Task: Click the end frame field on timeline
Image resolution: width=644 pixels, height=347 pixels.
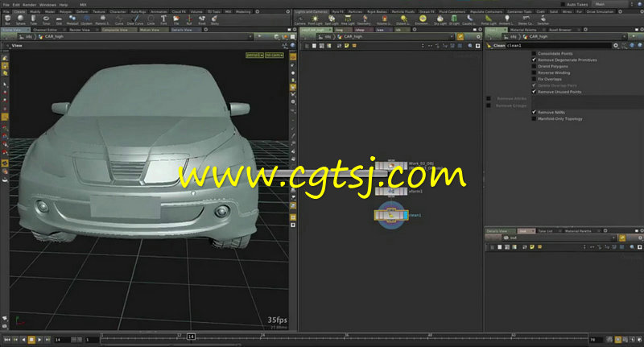Action: (x=595, y=340)
